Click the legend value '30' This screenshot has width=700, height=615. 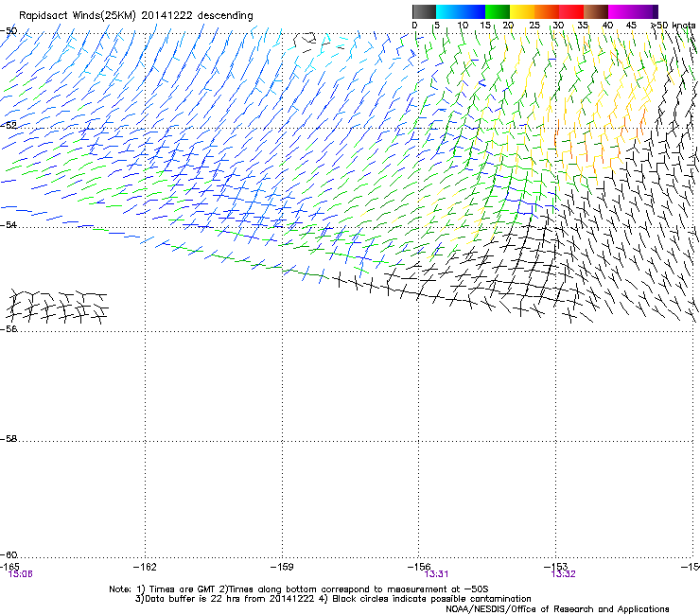(558, 26)
